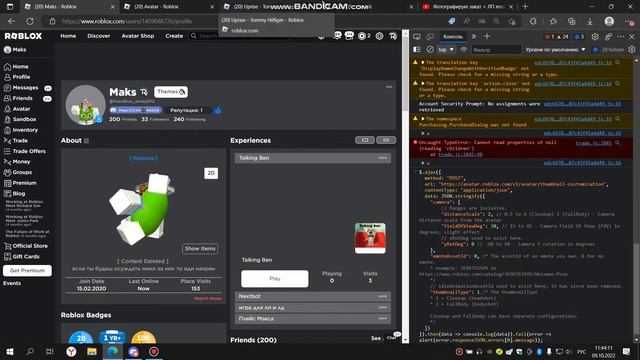
Task: Open Avatar in the left sidebar
Action: point(17,109)
